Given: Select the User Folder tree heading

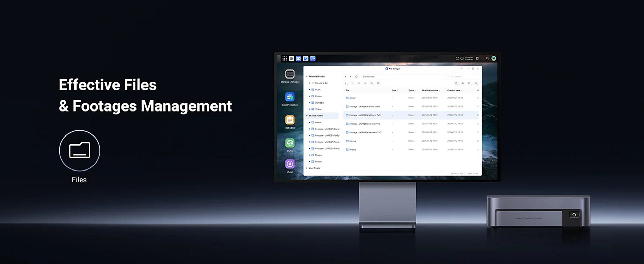Looking at the screenshot, I should pyautogui.click(x=315, y=168).
